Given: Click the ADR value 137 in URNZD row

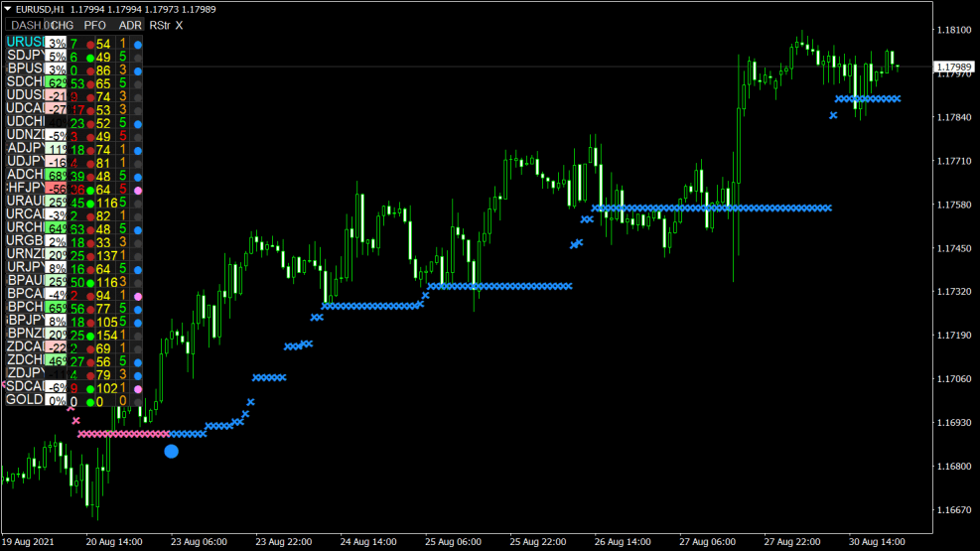Looking at the screenshot, I should point(107,255).
